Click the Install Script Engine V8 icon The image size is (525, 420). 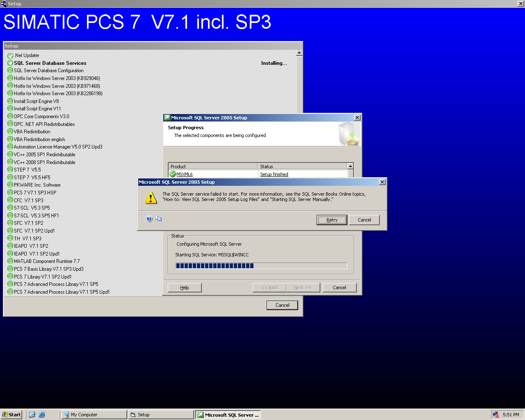10,101
